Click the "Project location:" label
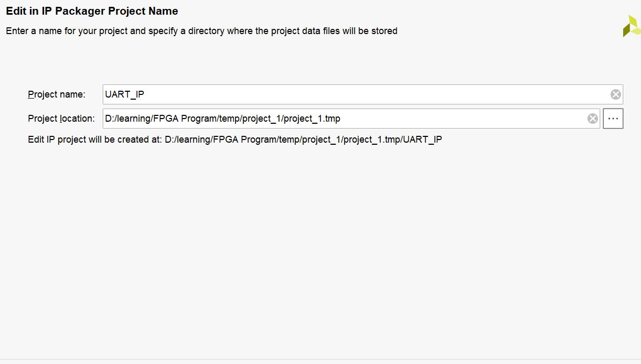 (x=61, y=119)
